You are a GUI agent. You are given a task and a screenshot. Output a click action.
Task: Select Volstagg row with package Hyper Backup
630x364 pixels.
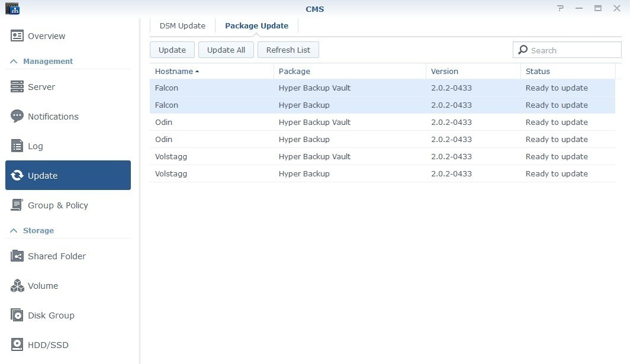click(x=382, y=173)
